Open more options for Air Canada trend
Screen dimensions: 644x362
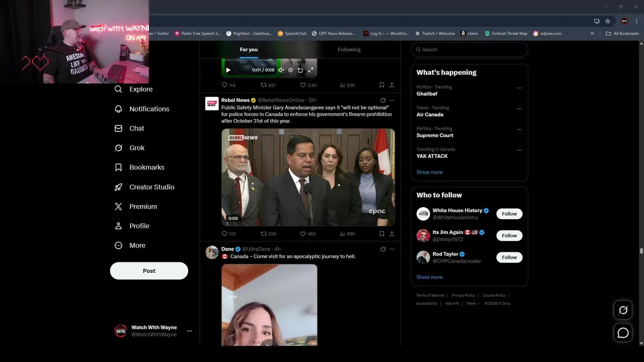(x=519, y=109)
